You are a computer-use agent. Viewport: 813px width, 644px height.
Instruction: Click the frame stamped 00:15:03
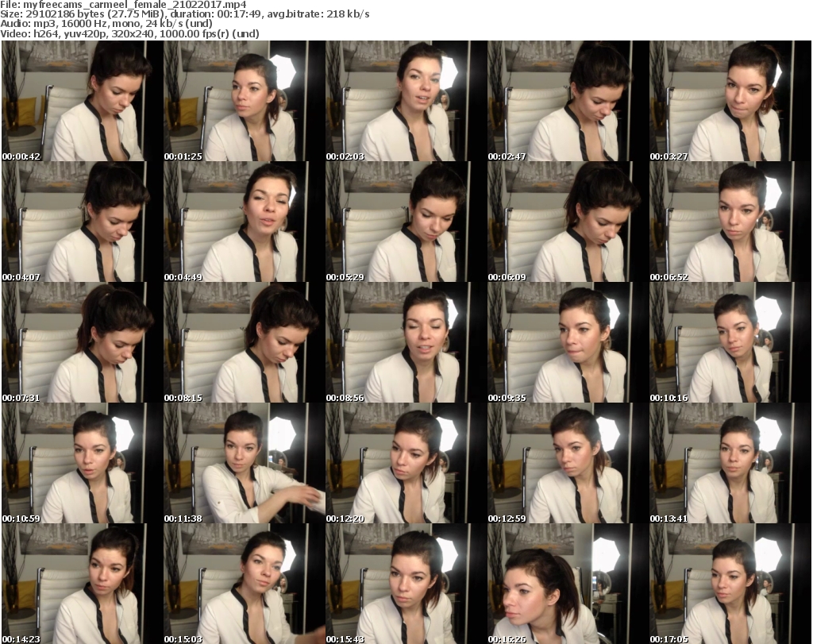pyautogui.click(x=244, y=584)
